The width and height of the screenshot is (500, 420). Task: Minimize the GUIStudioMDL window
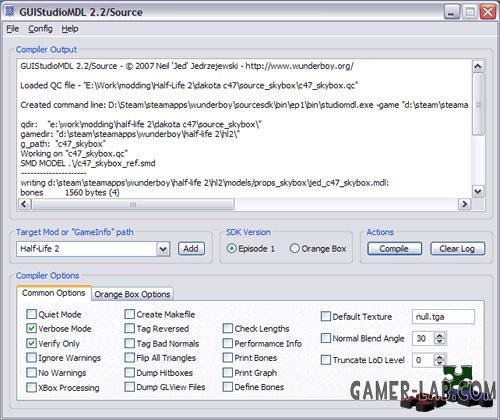[452, 12]
